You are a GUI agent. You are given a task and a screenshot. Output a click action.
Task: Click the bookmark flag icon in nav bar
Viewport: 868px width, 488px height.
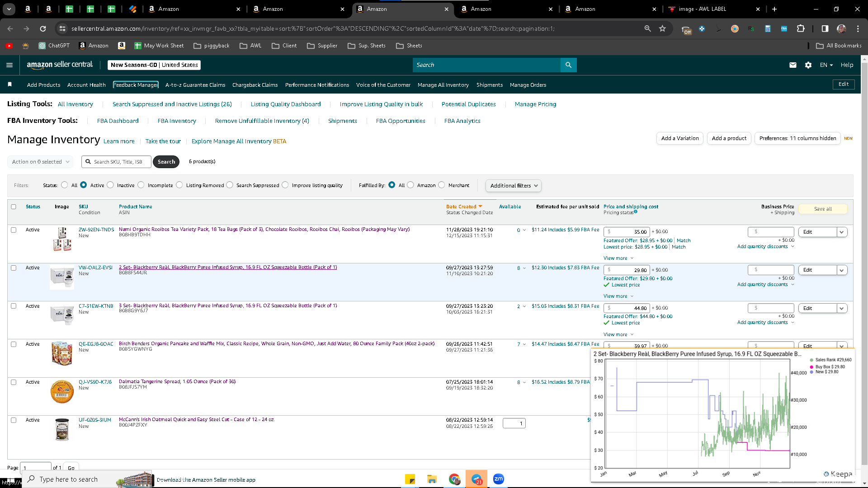click(10, 84)
